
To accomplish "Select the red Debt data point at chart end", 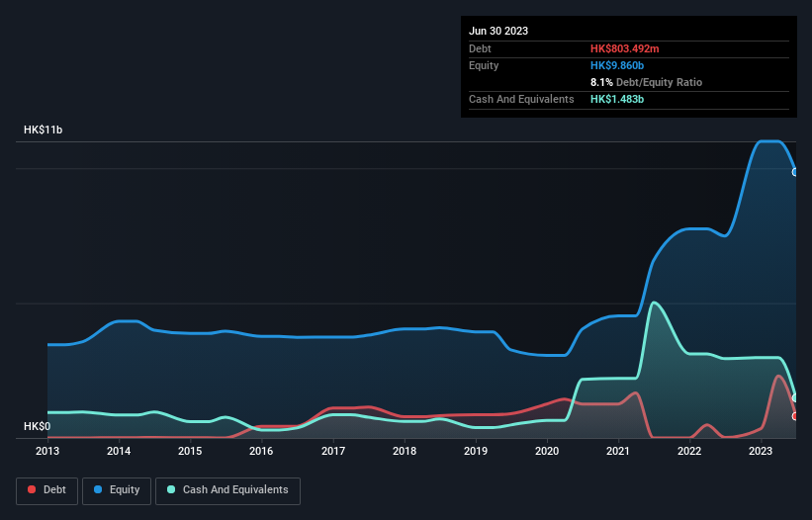I will 795,416.
